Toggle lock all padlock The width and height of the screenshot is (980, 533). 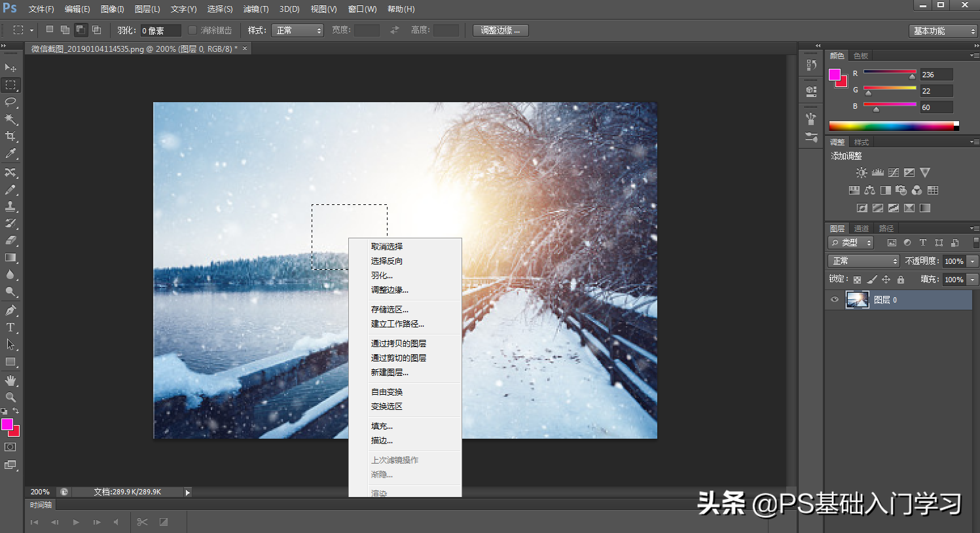pos(900,280)
